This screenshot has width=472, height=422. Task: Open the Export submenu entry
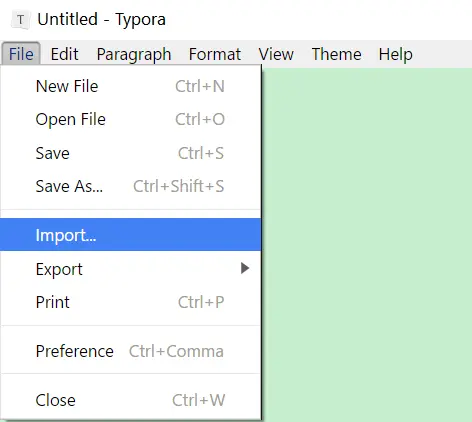pyautogui.click(x=130, y=269)
